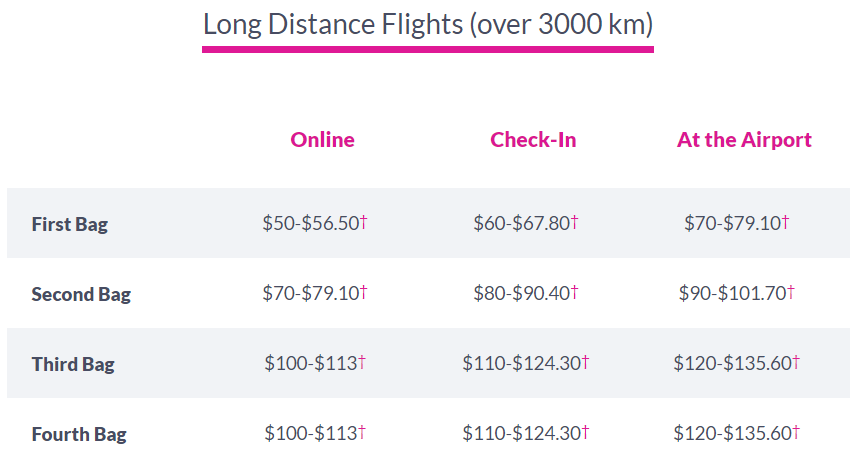Click the Third Bag check-in price $110-$124.30
The image size is (851, 453).
521,363
